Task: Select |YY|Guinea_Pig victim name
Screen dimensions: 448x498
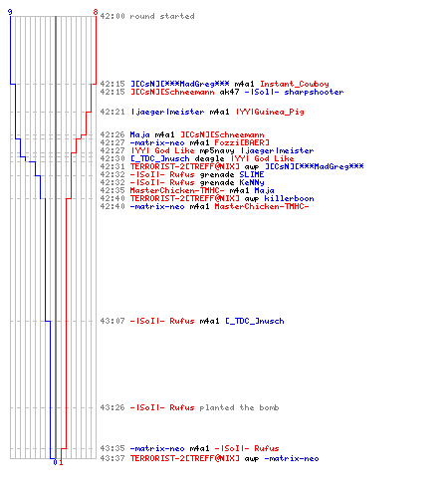Action: pyautogui.click(x=270, y=112)
